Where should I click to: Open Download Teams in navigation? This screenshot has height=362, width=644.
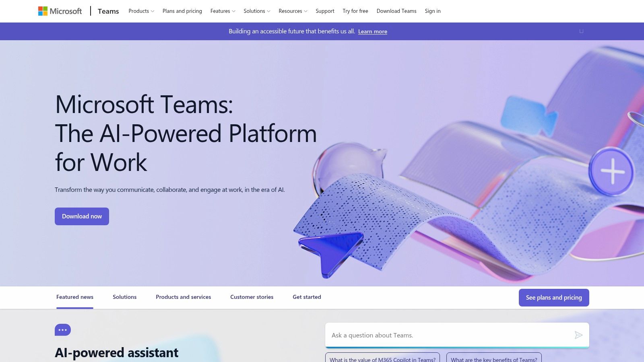coord(396,11)
